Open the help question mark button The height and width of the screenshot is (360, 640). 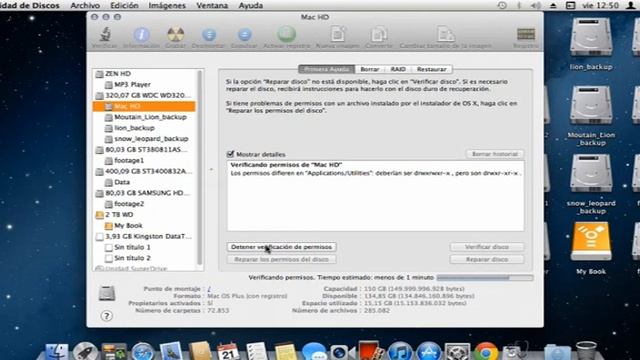(x=107, y=316)
